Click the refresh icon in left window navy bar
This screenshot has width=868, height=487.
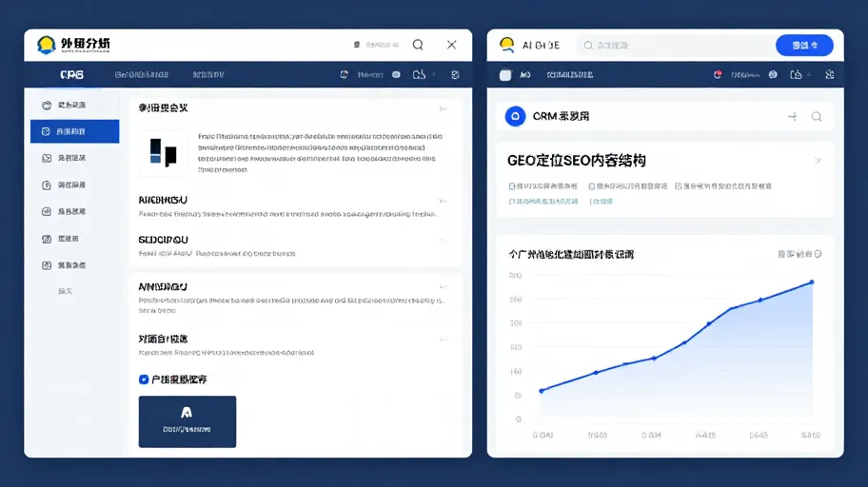[345, 74]
